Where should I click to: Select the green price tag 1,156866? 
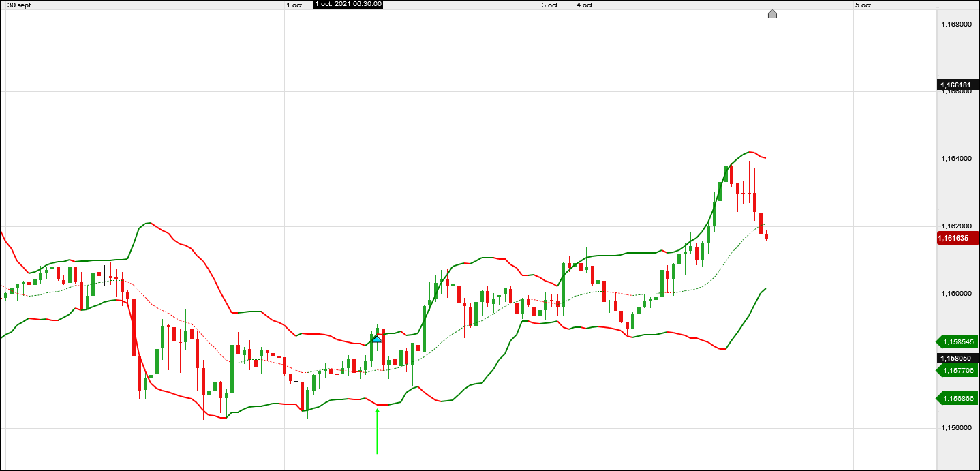[958, 398]
